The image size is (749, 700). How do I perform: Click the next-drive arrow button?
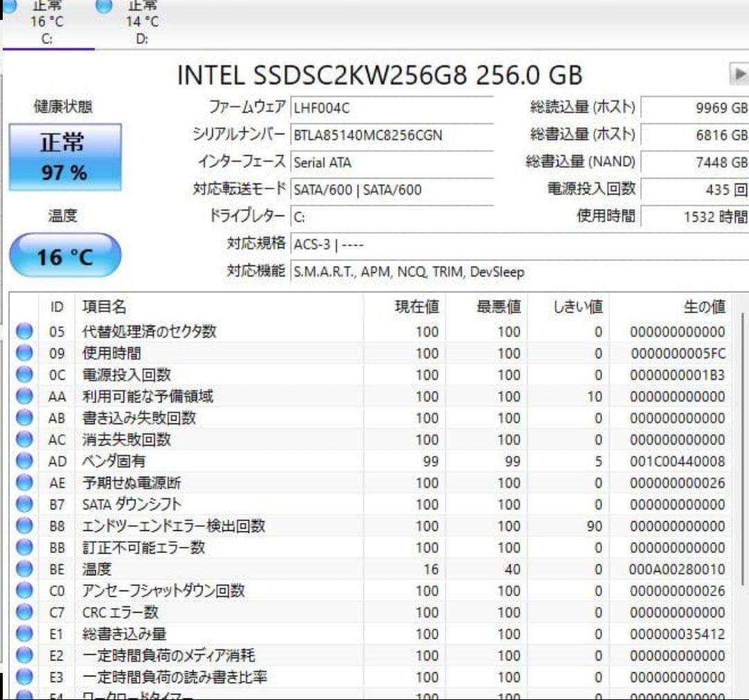point(741,72)
